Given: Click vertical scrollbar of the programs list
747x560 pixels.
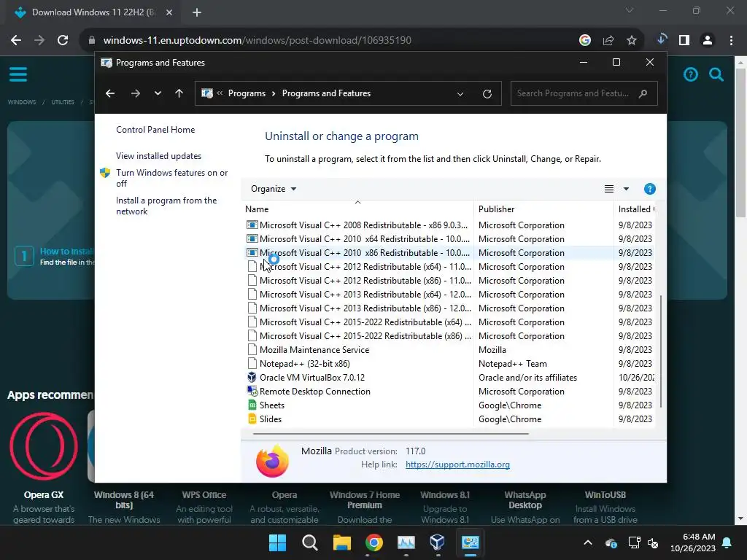Looking at the screenshot, I should [660, 351].
